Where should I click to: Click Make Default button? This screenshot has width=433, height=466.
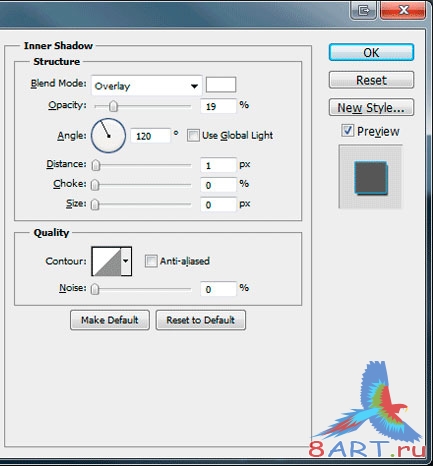(110, 320)
